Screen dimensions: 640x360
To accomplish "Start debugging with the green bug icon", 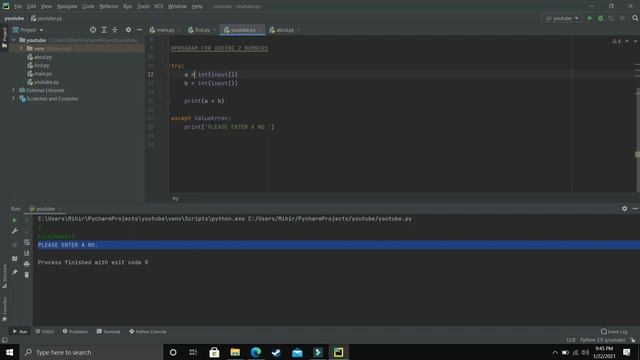I will click(600, 18).
